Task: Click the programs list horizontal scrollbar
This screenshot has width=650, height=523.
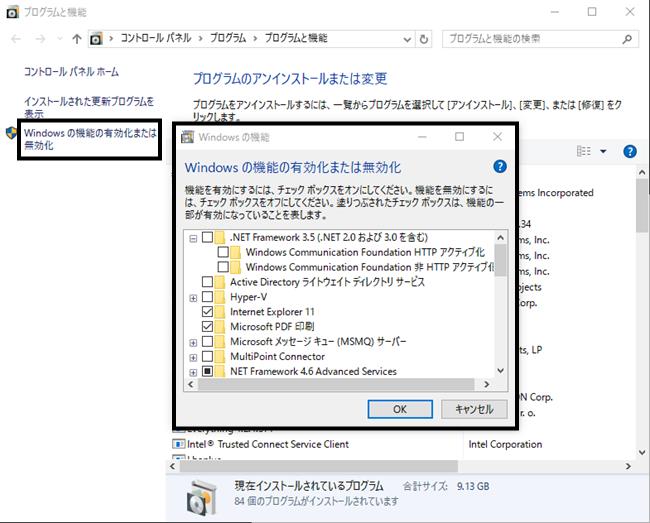Action: (319, 466)
